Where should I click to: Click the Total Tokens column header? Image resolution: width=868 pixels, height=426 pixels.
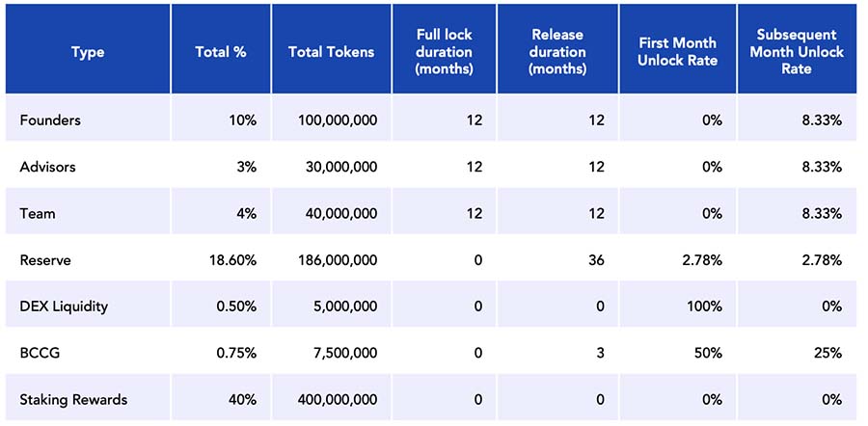tap(332, 52)
